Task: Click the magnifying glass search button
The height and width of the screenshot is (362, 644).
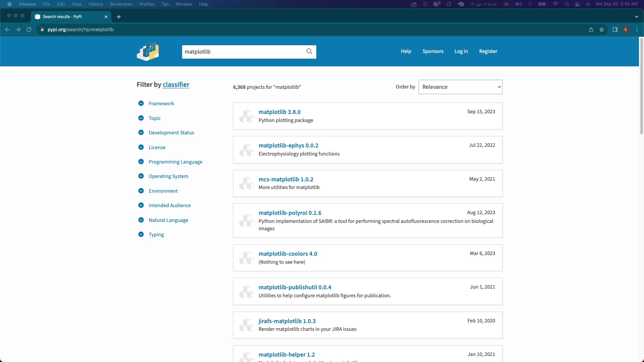Action: [x=309, y=51]
